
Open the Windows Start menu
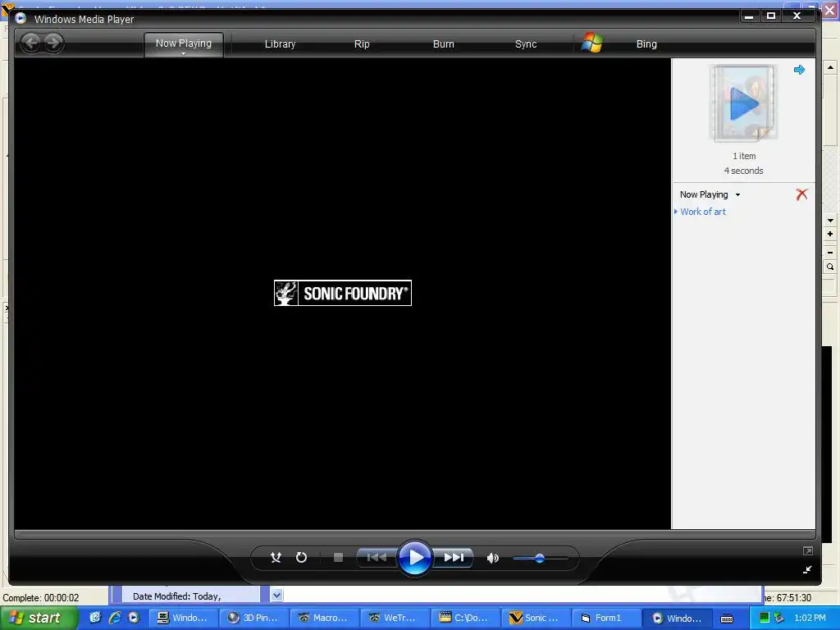[x=39, y=619]
